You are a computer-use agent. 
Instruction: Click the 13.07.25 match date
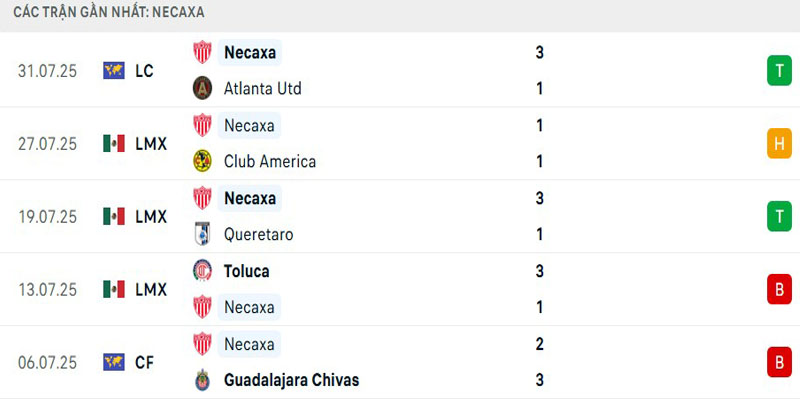click(47, 289)
